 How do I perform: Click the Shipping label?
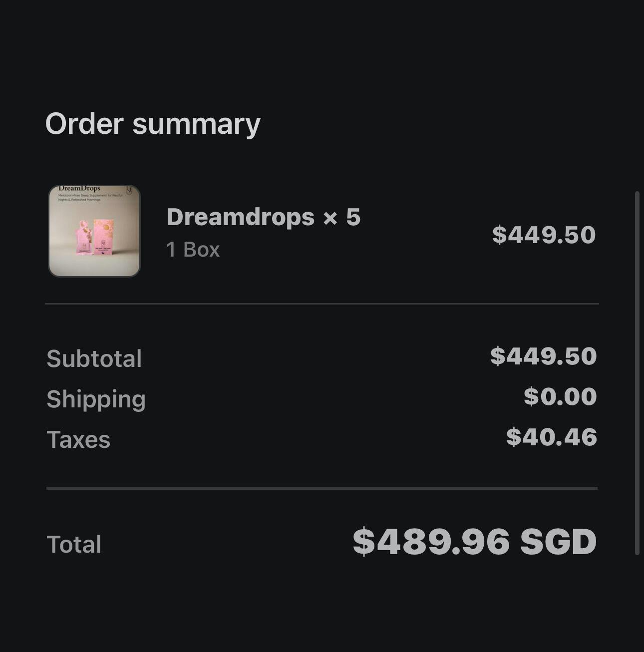pos(96,399)
